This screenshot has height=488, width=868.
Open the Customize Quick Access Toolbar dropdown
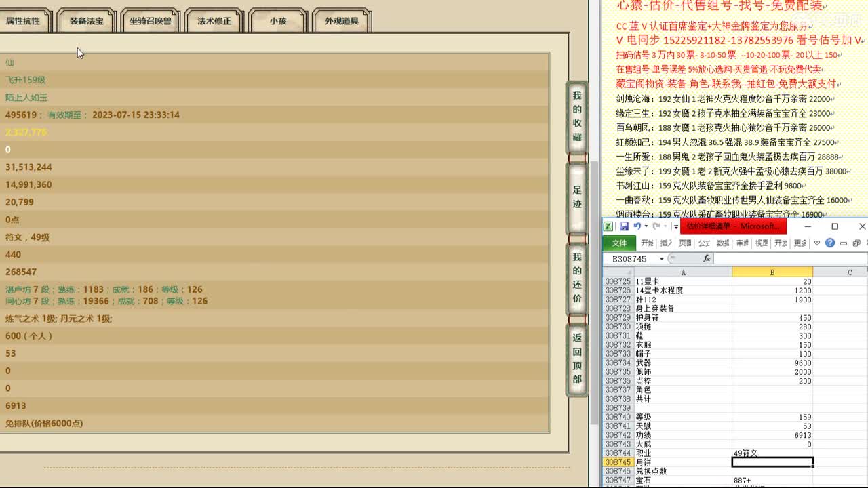(676, 226)
